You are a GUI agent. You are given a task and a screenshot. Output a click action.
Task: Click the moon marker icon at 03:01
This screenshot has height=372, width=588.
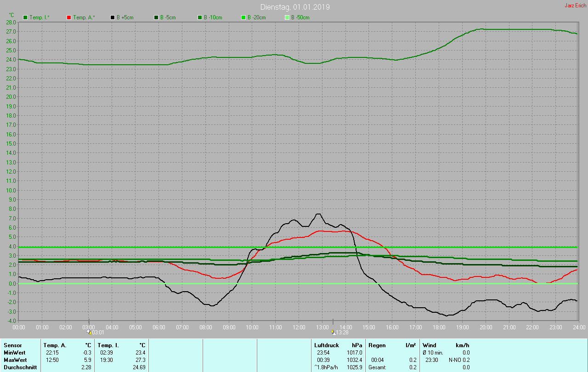(90, 332)
